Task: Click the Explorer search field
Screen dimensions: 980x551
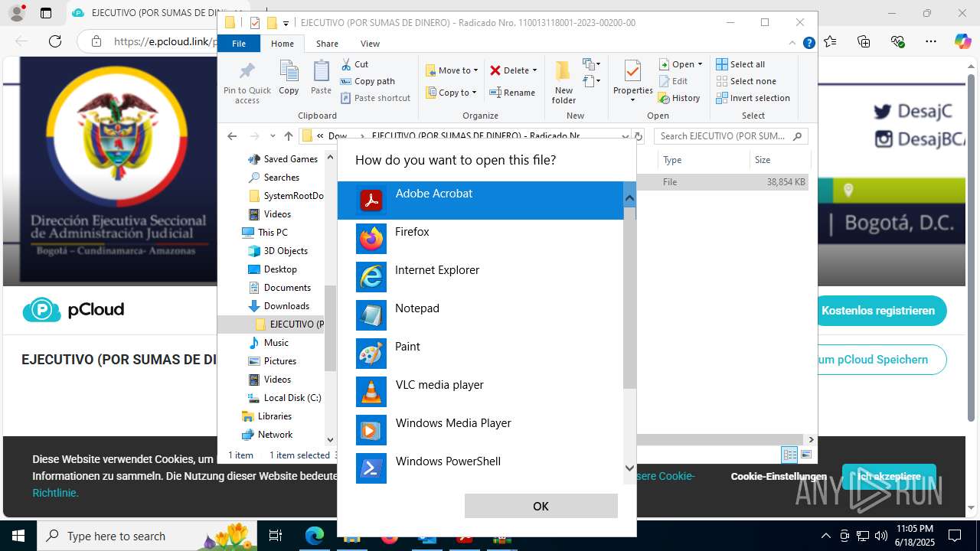Action: (x=731, y=136)
